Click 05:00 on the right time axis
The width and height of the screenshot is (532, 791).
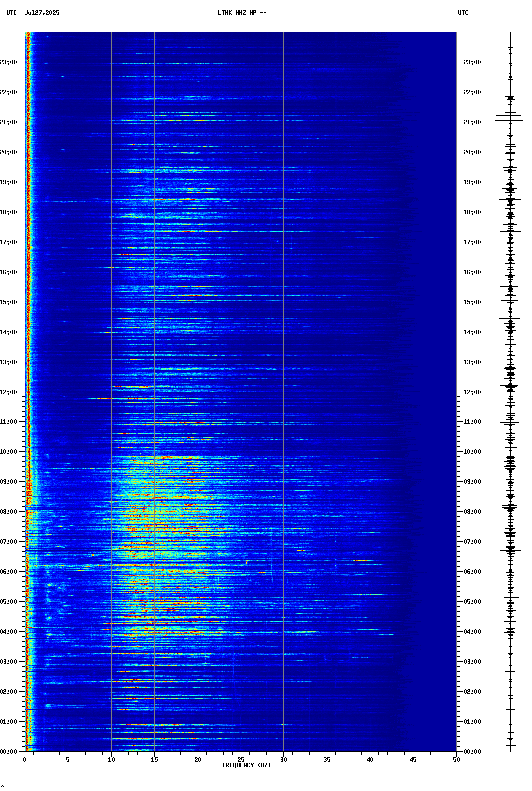(472, 602)
